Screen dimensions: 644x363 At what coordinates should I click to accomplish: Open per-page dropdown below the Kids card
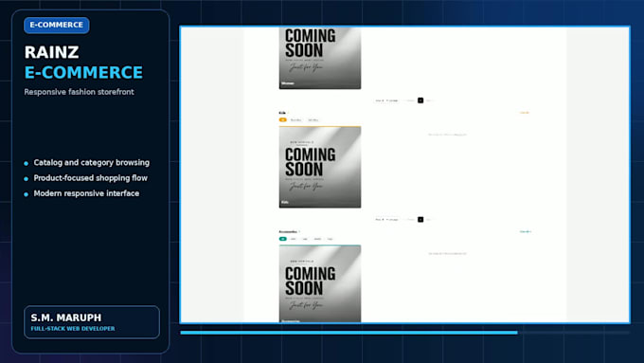[386, 220]
